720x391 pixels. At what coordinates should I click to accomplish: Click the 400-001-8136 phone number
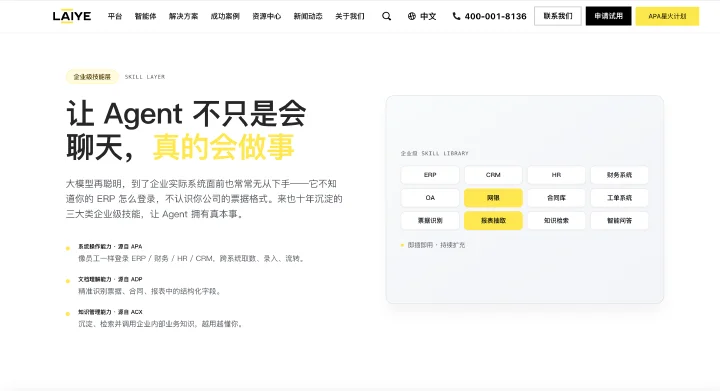coord(495,16)
